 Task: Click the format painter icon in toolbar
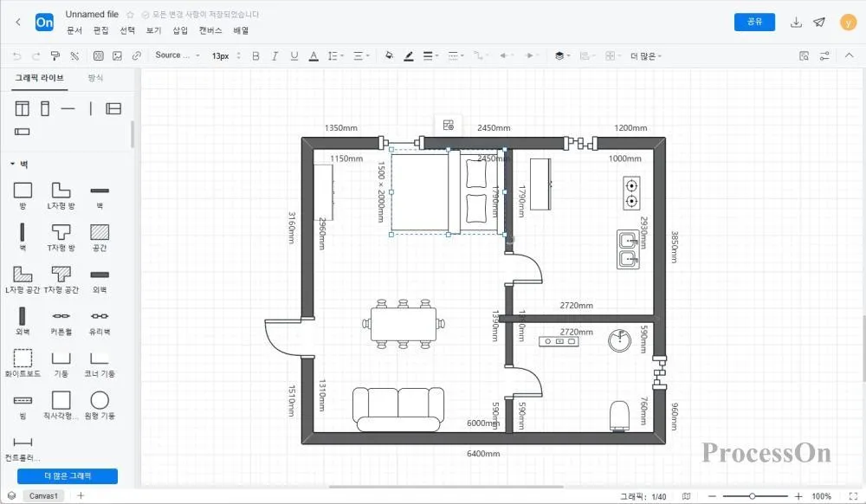click(55, 55)
